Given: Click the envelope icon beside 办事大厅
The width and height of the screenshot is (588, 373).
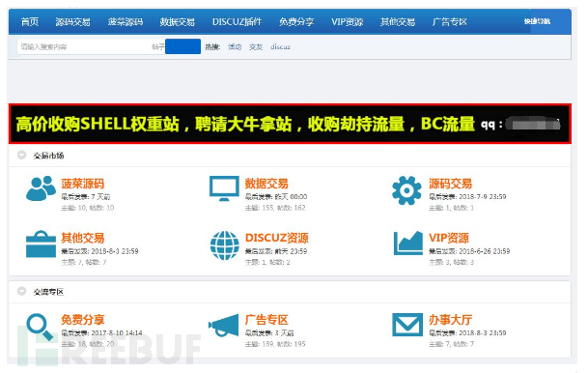Looking at the screenshot, I should [407, 325].
